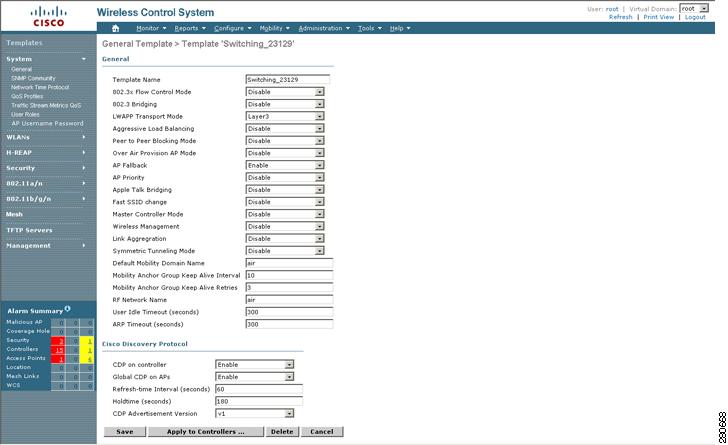Screen dimensions: 728x445
Task: Open CDP on controller dropdown
Action: pyautogui.click(x=254, y=365)
